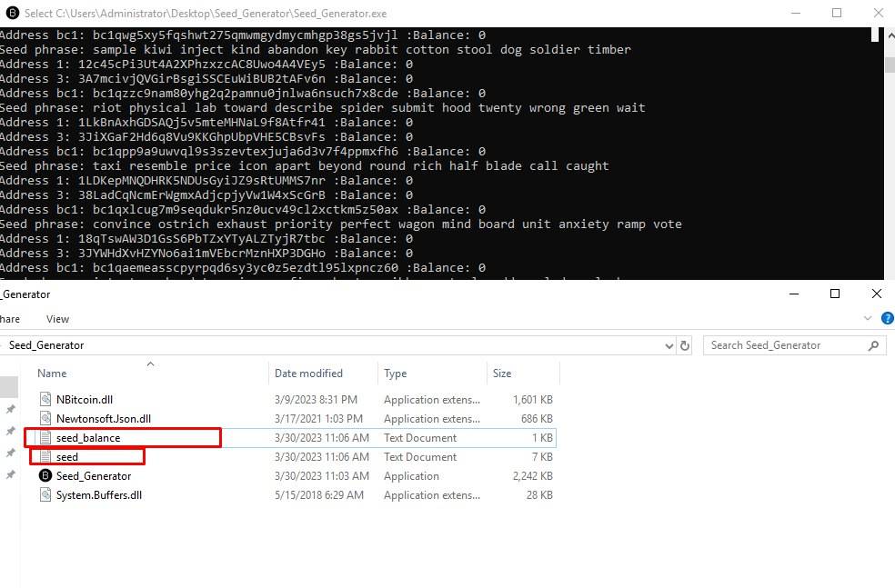Sort files by Date modified column
The height and width of the screenshot is (588, 895).
coord(308,373)
